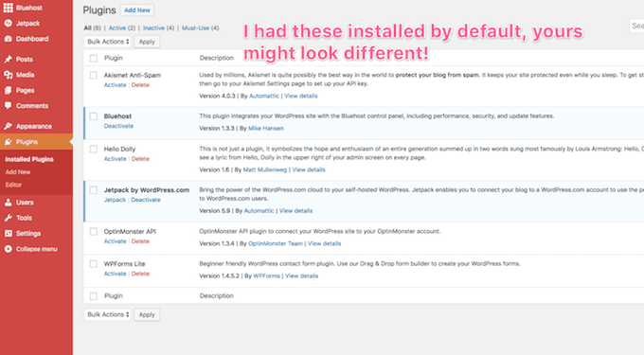Click the Collapse menu arrow icon
Image resolution: width=644 pixels, height=355 pixels.
(8, 249)
